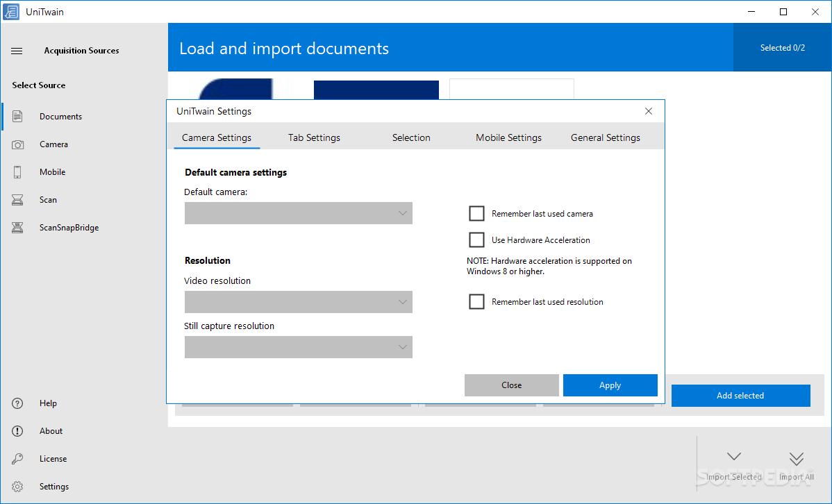Open the Settings label in the sidebar
This screenshot has height=504, width=832.
[x=54, y=487]
